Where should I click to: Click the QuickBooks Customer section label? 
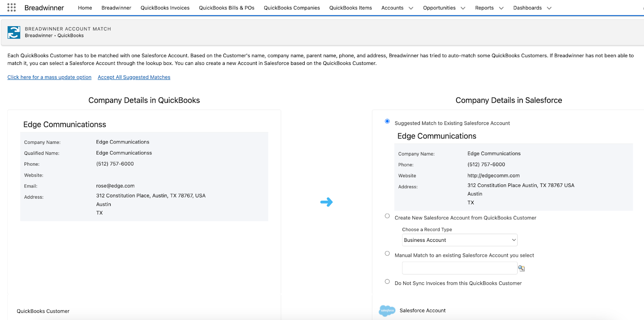pyautogui.click(x=43, y=311)
